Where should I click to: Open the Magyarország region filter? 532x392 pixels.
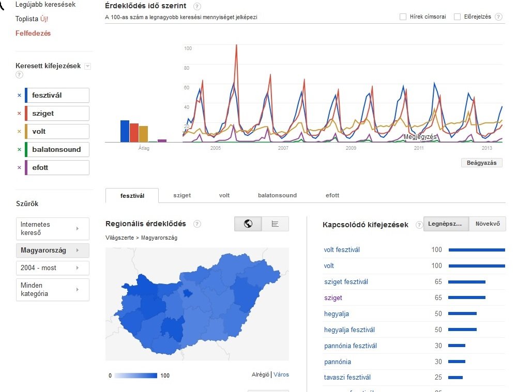click(52, 250)
